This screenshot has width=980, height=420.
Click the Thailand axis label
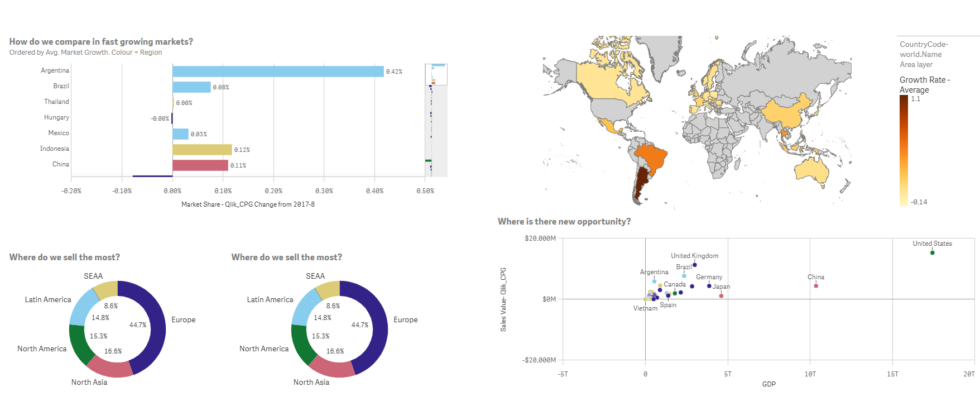click(x=56, y=102)
